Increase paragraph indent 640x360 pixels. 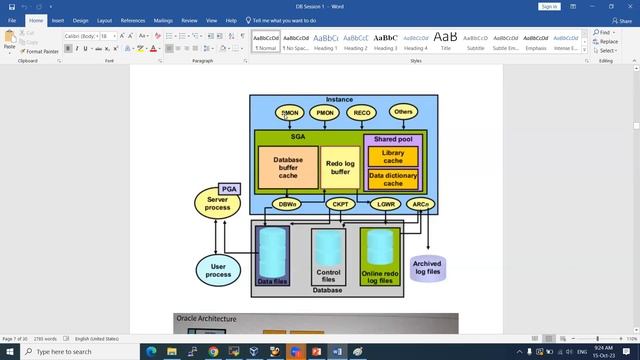[220, 36]
